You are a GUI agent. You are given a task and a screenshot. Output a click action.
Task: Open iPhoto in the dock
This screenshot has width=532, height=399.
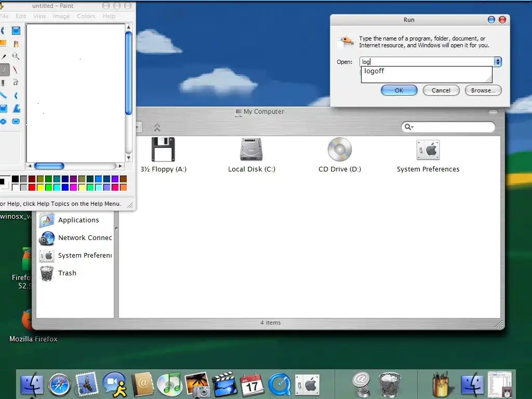(x=197, y=385)
